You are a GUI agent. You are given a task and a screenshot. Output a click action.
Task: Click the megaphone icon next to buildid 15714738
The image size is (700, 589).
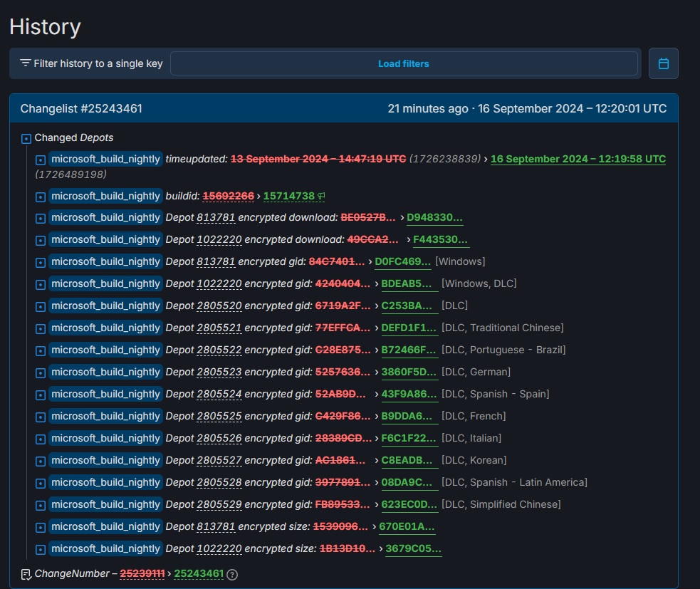[321, 196]
